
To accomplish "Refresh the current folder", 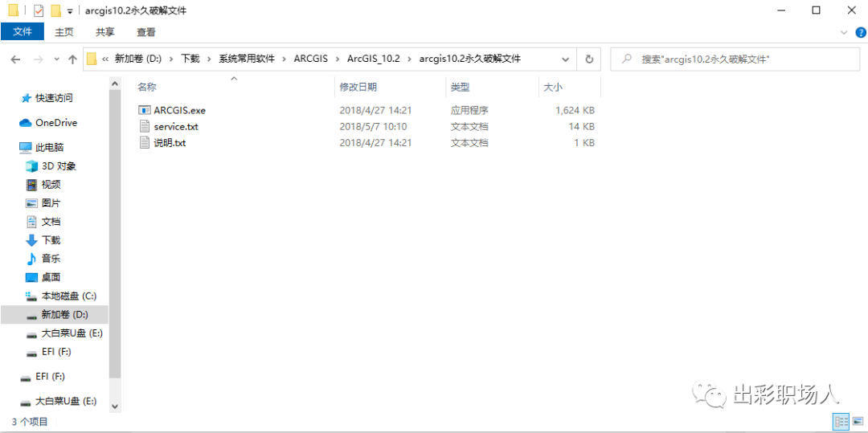I will tap(590, 59).
